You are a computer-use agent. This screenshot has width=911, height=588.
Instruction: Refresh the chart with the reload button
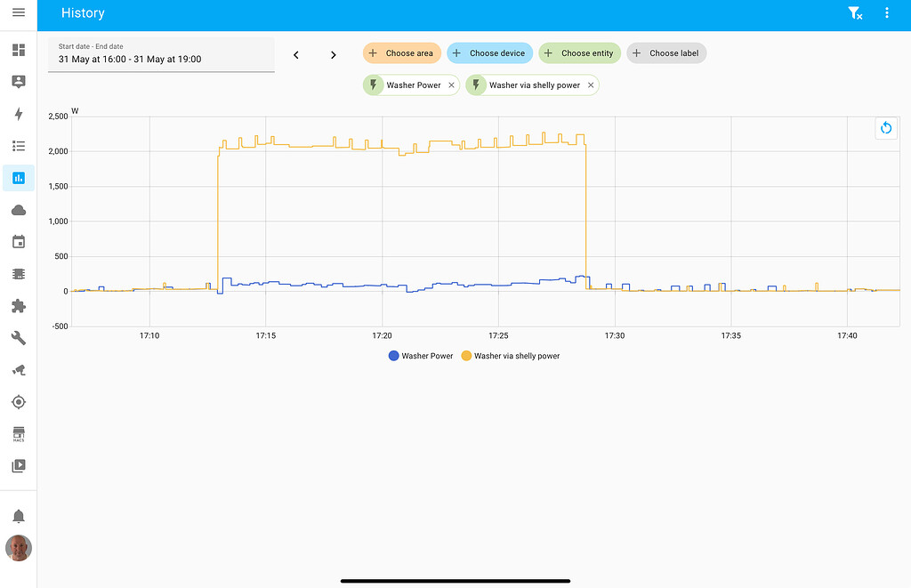pyautogui.click(x=886, y=128)
